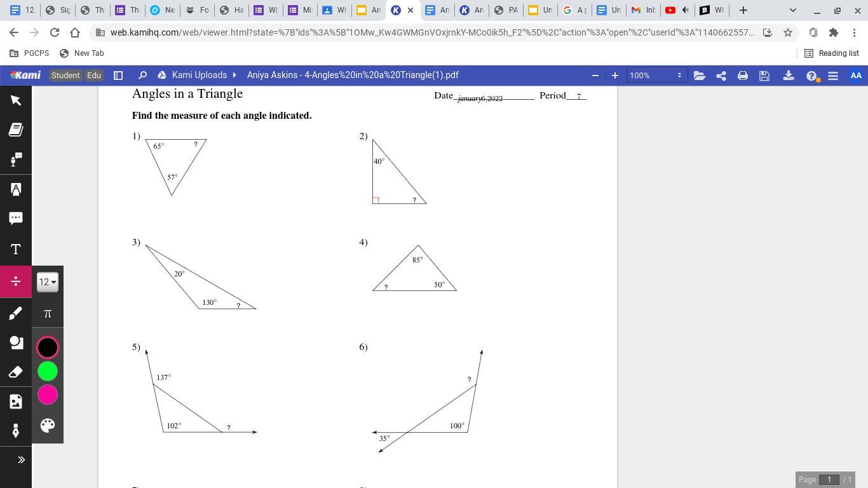Screen dimensions: 868x488
Task: Print the document
Action: (743, 75)
